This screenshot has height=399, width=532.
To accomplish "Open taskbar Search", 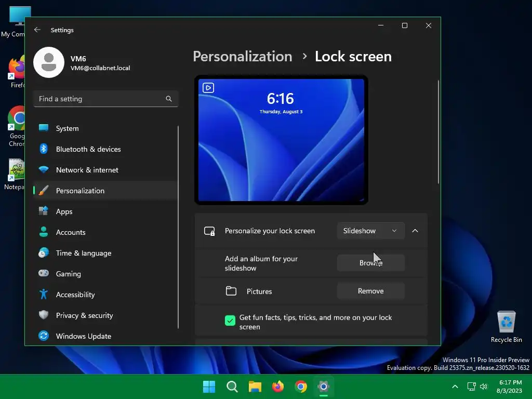I will point(232,387).
